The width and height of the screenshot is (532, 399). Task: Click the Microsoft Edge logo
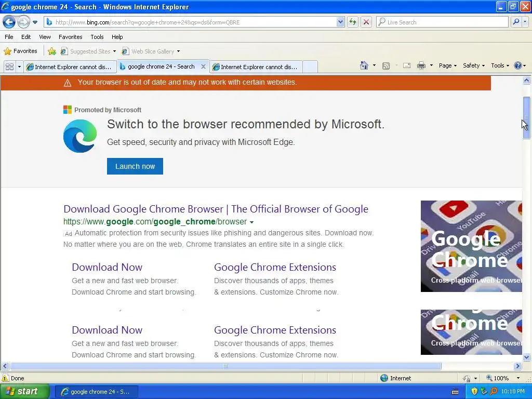(x=80, y=136)
